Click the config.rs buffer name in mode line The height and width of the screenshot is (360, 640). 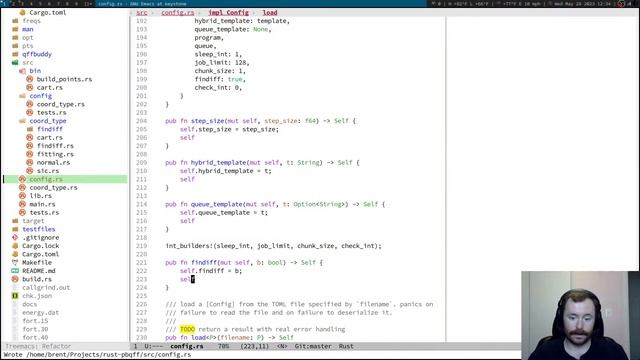pos(187,346)
